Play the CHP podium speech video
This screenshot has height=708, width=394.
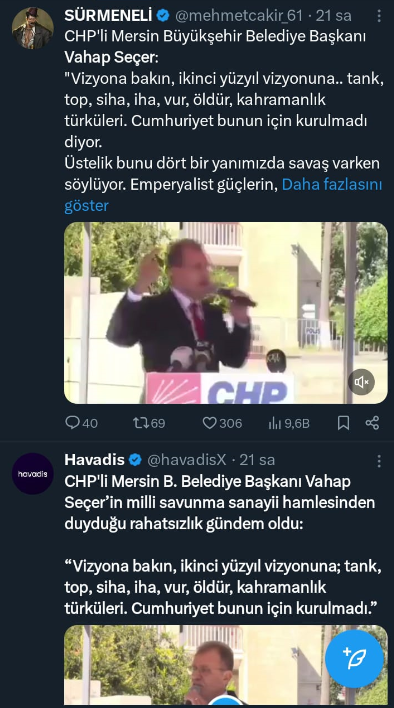click(x=226, y=313)
